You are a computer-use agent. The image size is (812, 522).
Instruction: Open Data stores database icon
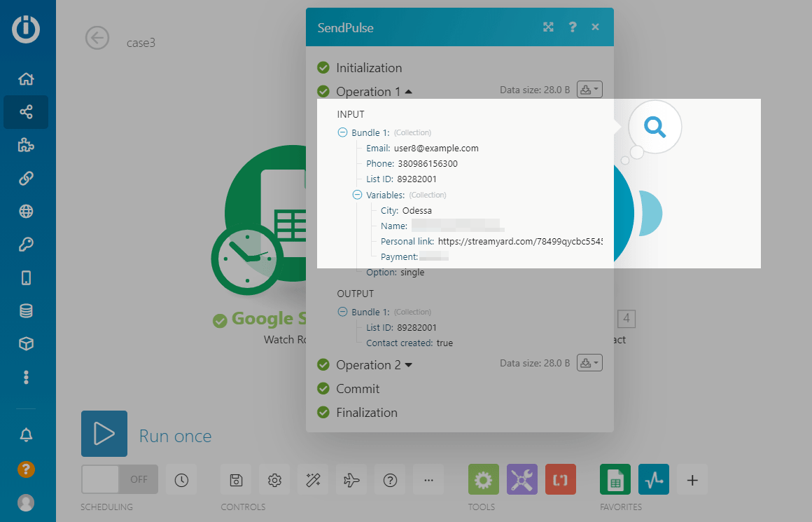(26, 311)
